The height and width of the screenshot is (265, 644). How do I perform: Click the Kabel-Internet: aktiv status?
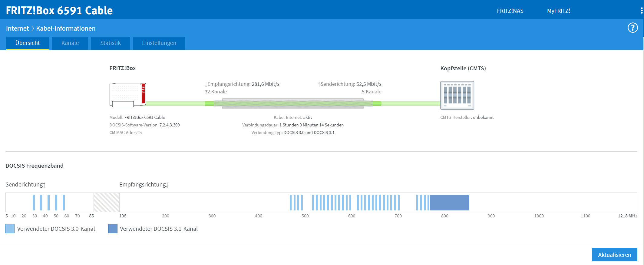293,117
